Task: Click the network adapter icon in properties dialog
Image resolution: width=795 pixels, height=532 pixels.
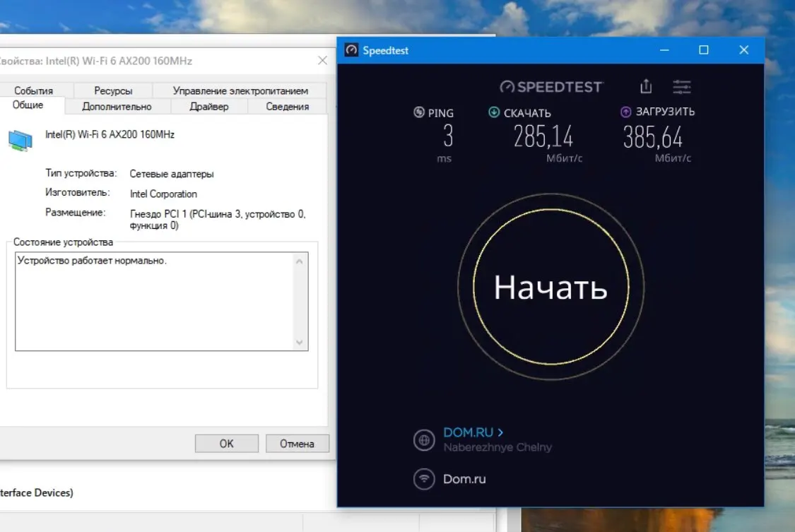Action: [x=20, y=141]
